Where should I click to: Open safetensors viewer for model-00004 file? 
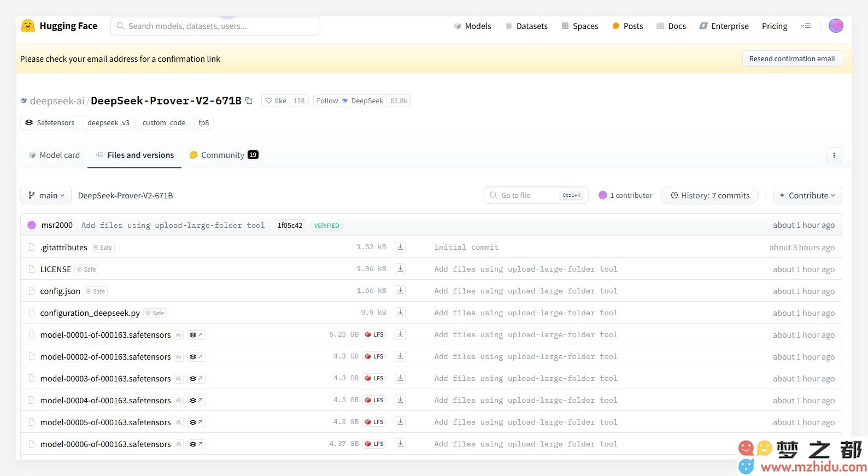pos(196,401)
